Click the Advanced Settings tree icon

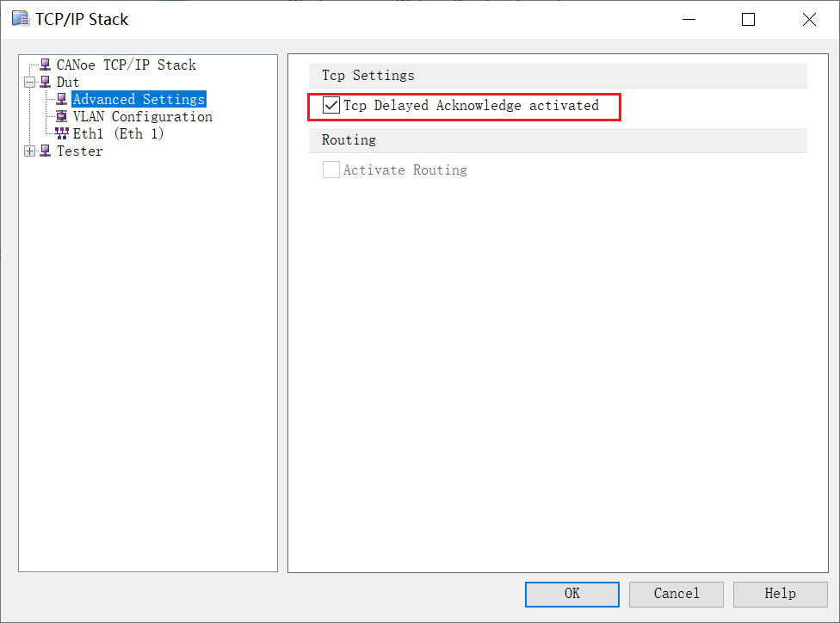pos(61,99)
